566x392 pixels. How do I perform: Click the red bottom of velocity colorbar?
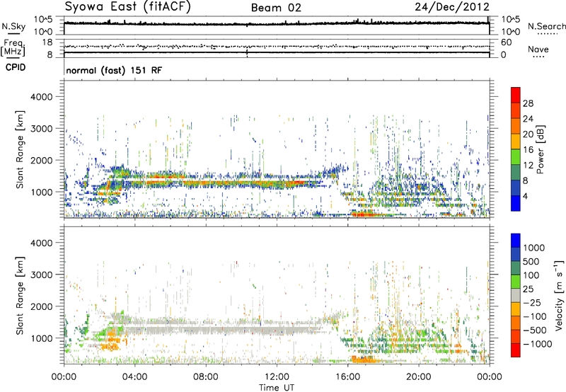click(x=516, y=350)
